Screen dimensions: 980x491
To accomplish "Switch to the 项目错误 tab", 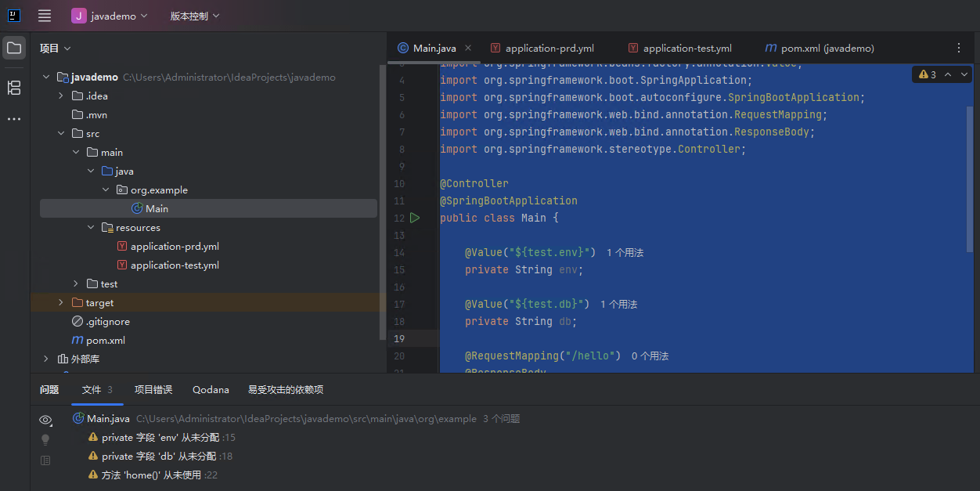I will [153, 390].
